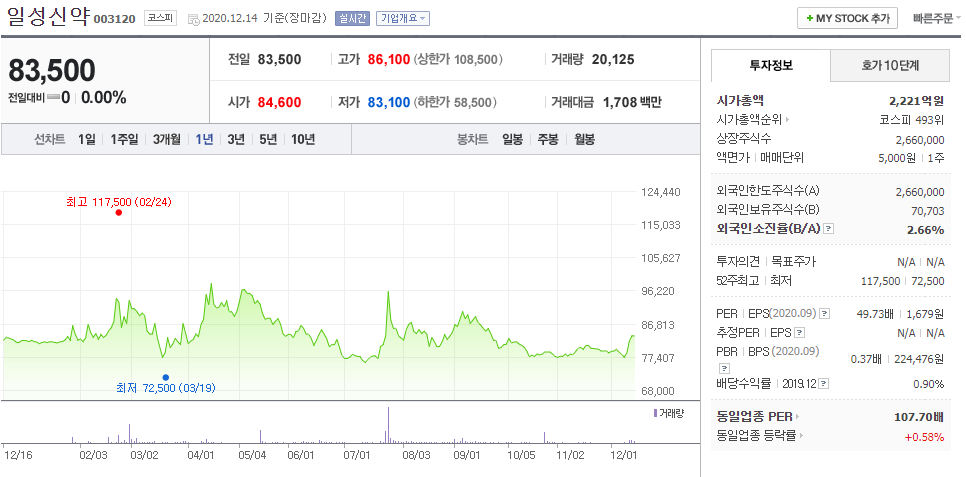
Task: Click the 거래량 value 20,125
Action: (x=613, y=60)
